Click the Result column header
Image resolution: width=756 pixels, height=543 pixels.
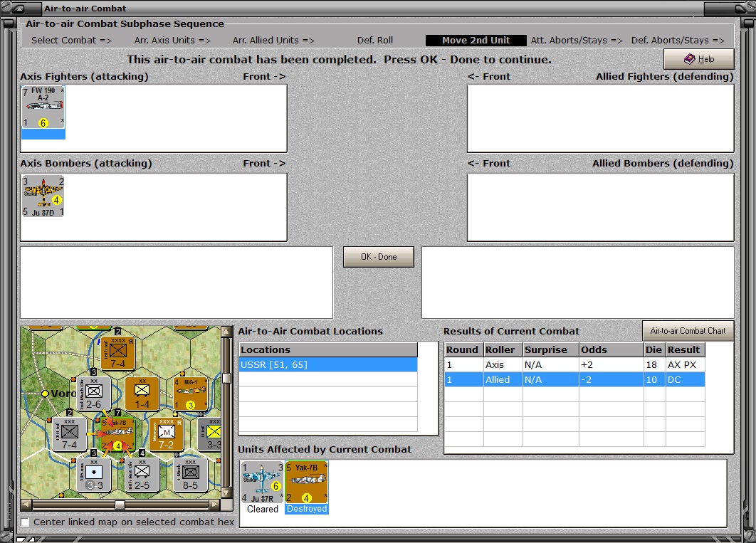click(x=685, y=350)
